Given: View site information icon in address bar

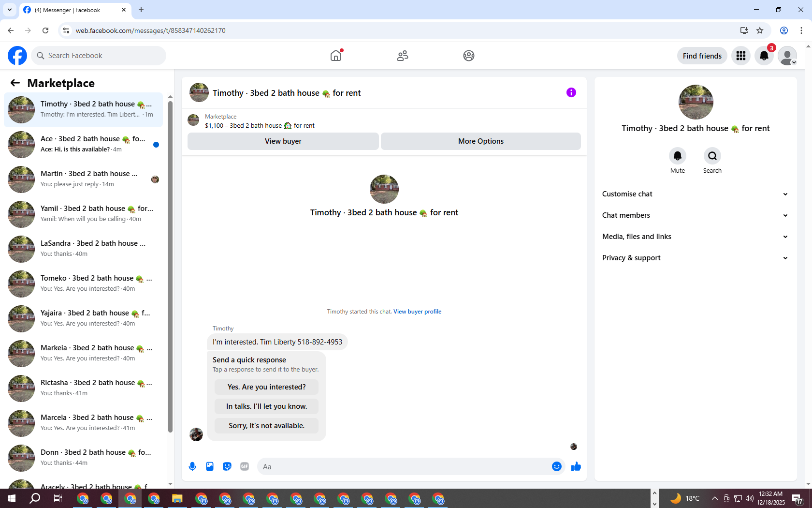Looking at the screenshot, I should click(x=66, y=30).
